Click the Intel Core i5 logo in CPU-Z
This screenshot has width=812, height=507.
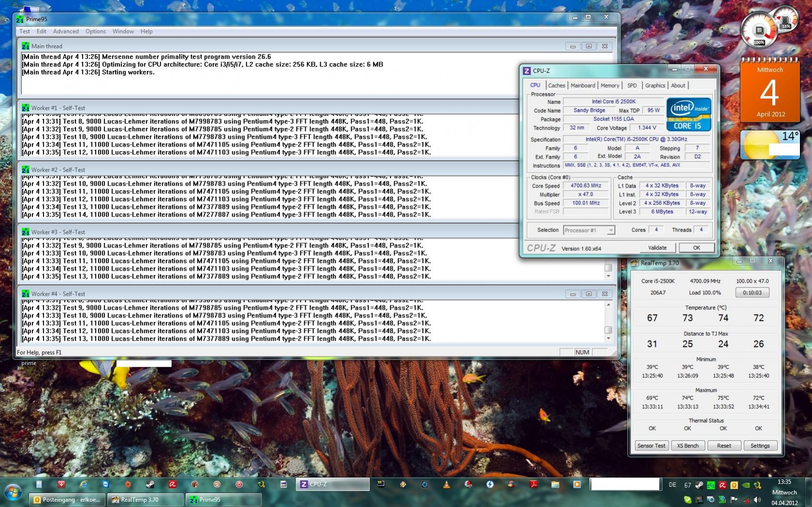click(689, 115)
